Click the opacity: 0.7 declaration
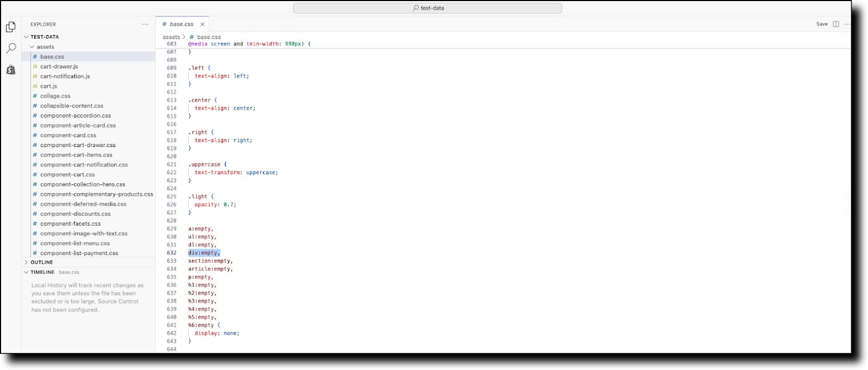 coord(215,205)
